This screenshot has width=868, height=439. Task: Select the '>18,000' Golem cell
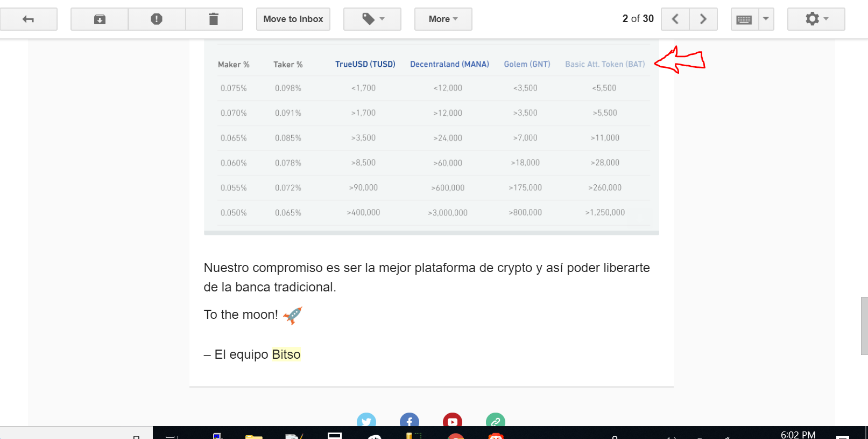[x=525, y=163]
